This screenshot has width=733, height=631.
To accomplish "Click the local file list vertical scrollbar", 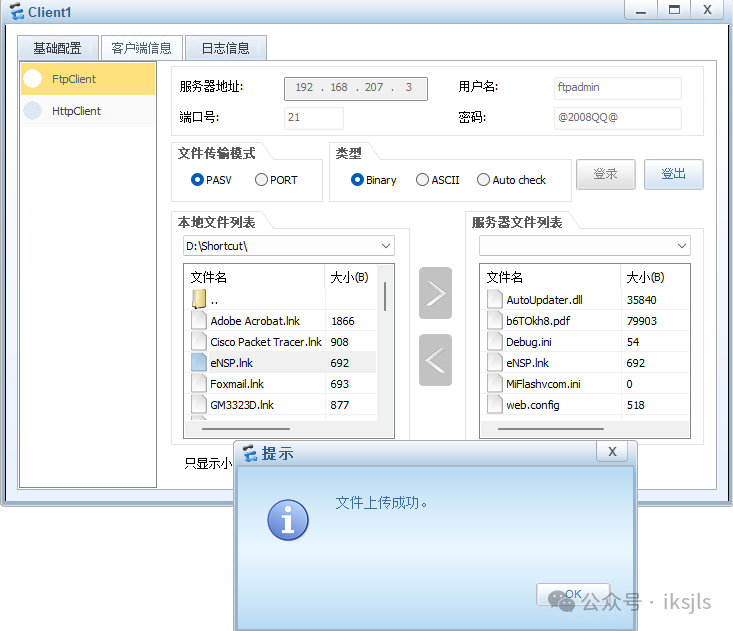I will tap(386, 297).
